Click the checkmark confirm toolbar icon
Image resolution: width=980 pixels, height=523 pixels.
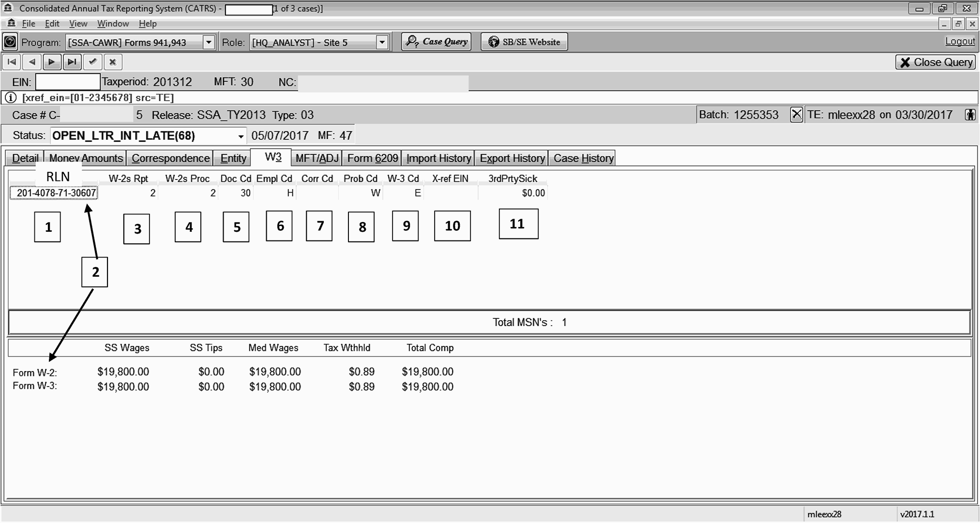click(x=92, y=62)
